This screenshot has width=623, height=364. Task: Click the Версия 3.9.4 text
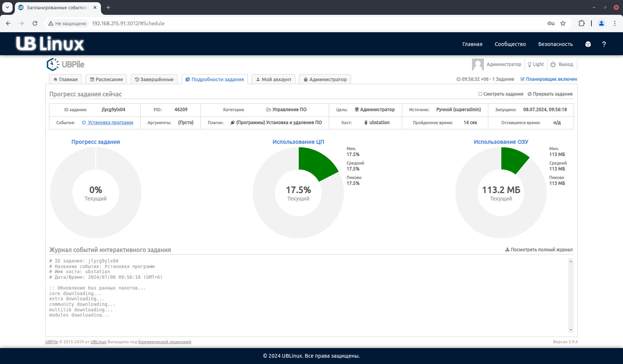coord(565,342)
